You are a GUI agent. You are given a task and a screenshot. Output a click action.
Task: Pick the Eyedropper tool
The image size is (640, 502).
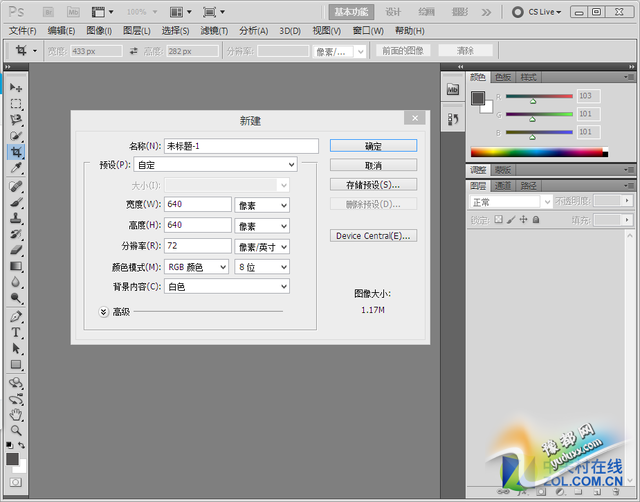click(16, 169)
